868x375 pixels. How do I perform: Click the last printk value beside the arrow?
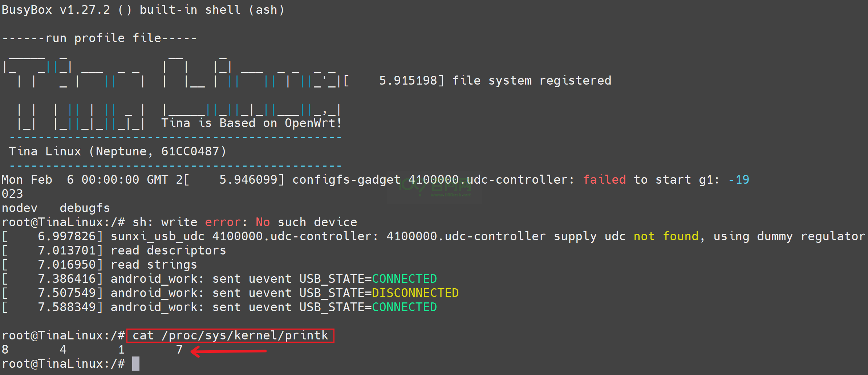coord(179,350)
